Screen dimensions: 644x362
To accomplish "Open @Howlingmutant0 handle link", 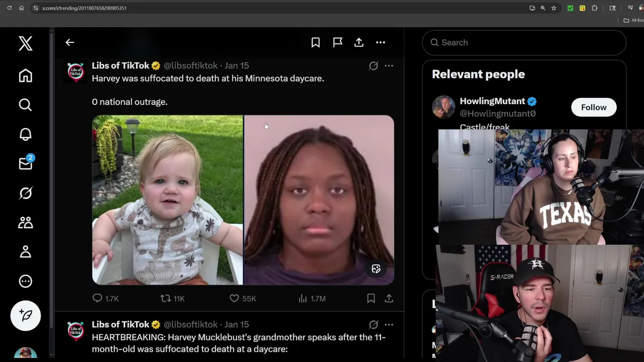I will click(498, 114).
